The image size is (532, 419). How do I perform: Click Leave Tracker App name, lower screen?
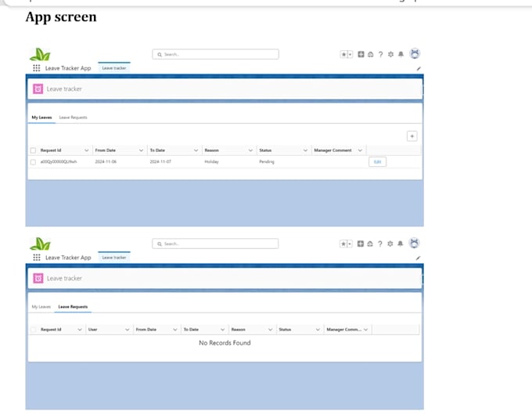click(68, 258)
